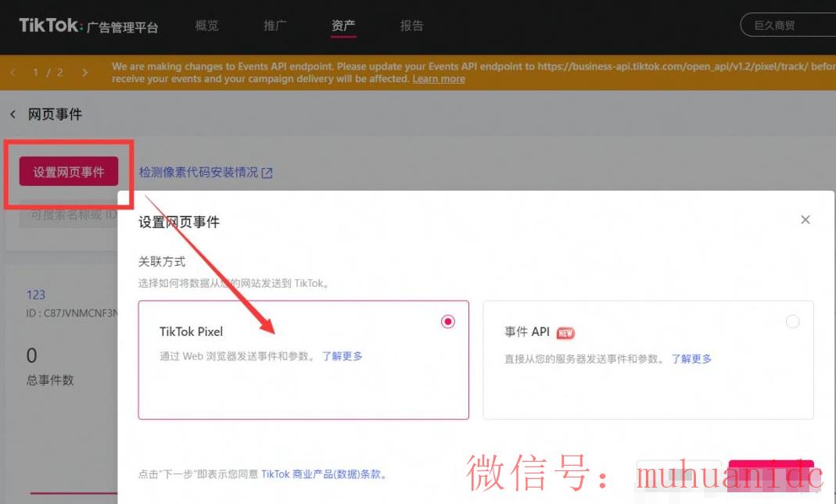Open 了解更多 link under TikTok Pixel

coord(343,356)
